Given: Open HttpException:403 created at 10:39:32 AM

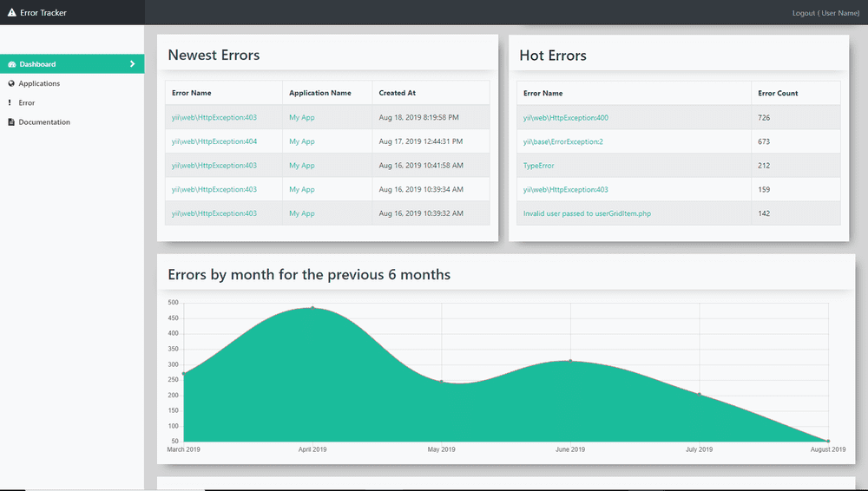Looking at the screenshot, I should pos(214,213).
